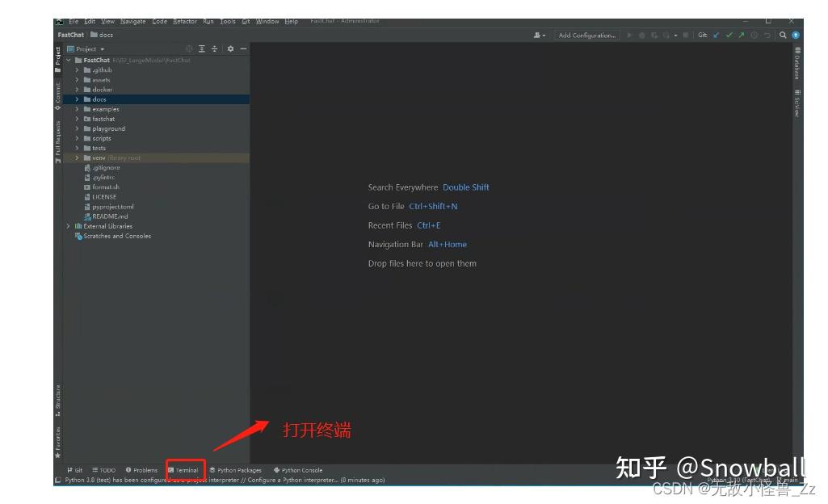Click the Favorites vertical sidebar tab
The width and height of the screenshot is (828, 504).
[x=57, y=442]
